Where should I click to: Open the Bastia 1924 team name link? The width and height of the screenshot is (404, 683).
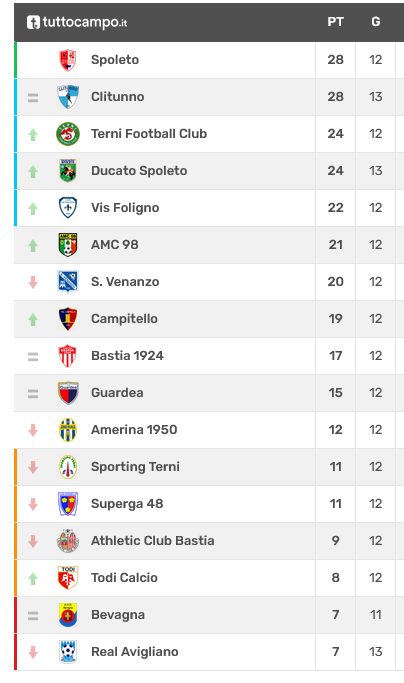coord(127,356)
